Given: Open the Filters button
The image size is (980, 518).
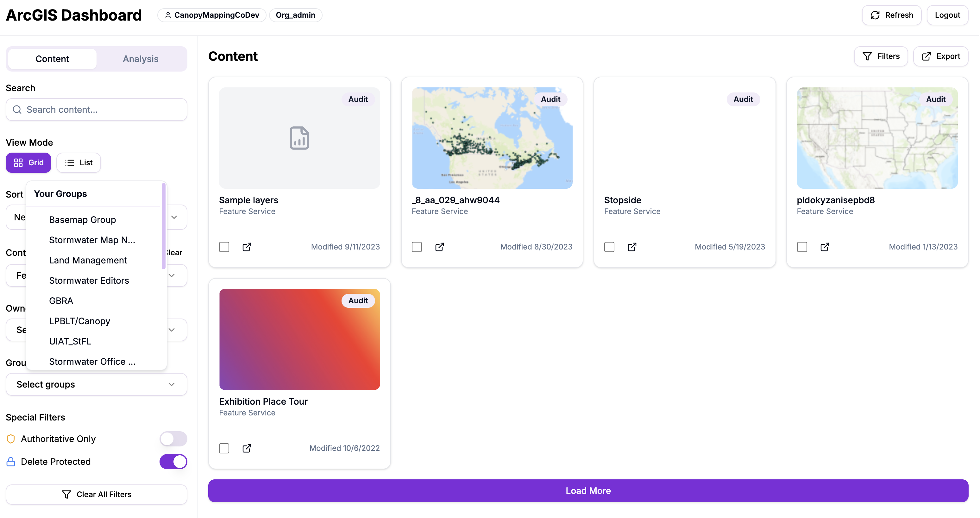Looking at the screenshot, I should [881, 56].
